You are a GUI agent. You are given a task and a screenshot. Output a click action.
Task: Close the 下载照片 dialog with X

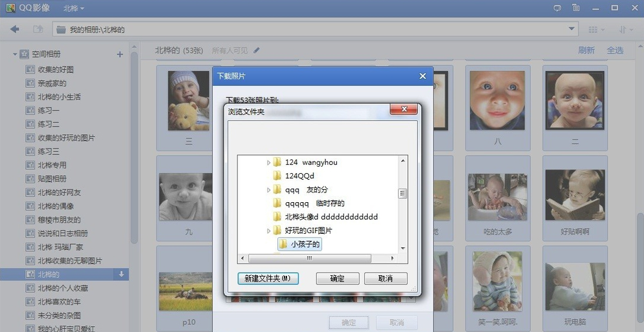tap(423, 76)
